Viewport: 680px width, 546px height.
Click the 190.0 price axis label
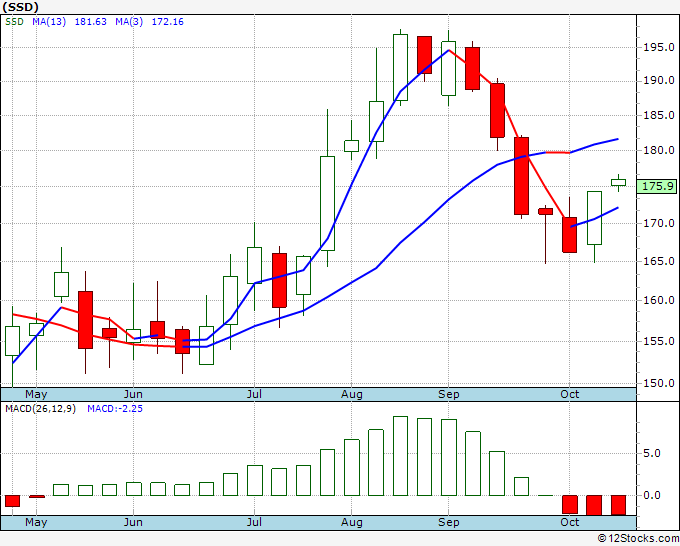658,80
